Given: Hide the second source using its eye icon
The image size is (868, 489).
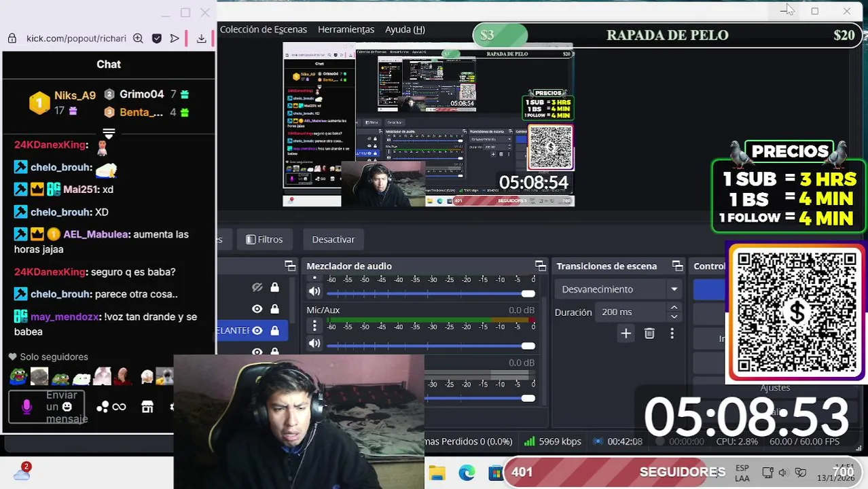Looking at the screenshot, I should click(257, 309).
